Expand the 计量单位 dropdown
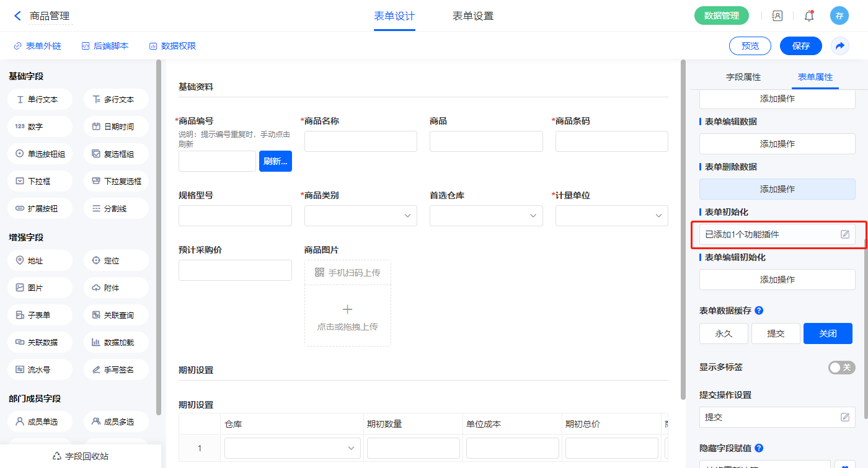868x468 pixels. (x=611, y=216)
